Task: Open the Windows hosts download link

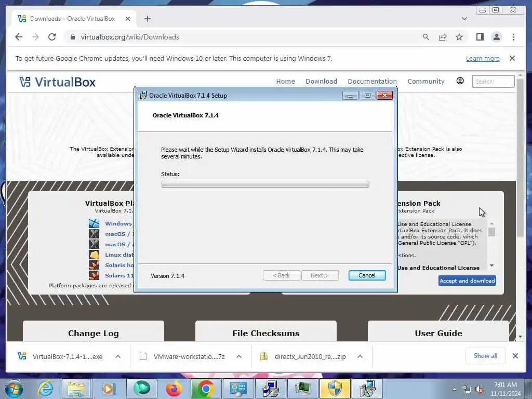Action: tap(118, 223)
